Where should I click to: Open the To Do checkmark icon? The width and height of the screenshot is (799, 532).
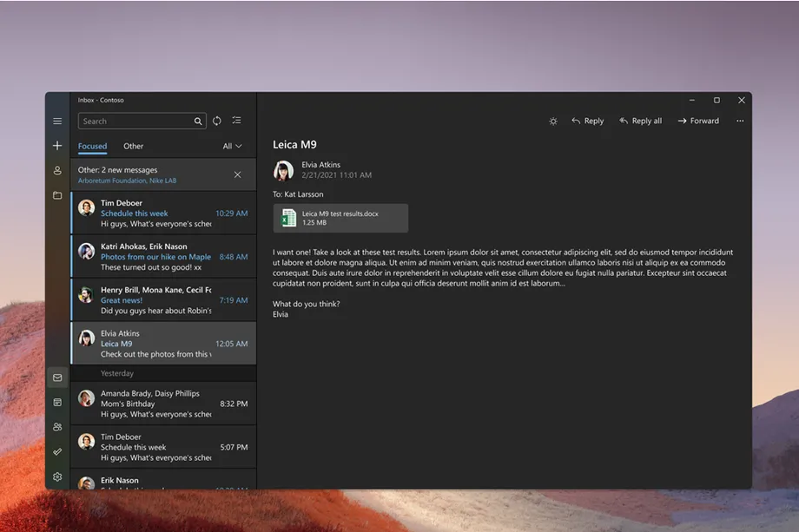tap(57, 451)
